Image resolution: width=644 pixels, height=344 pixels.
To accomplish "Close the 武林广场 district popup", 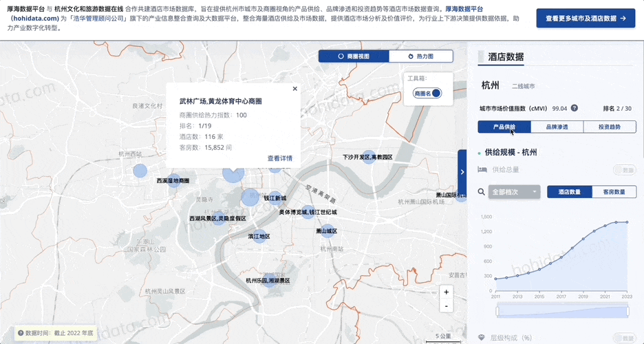I will click(x=294, y=89).
